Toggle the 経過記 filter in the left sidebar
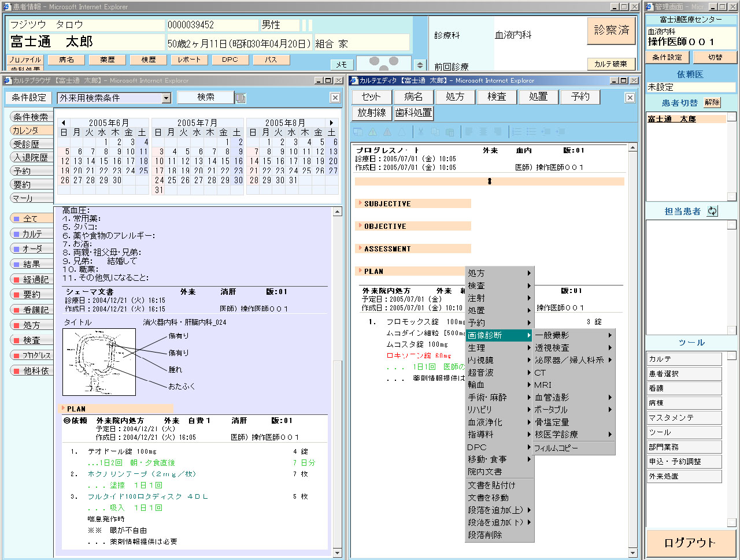The image size is (740, 560). (30, 279)
